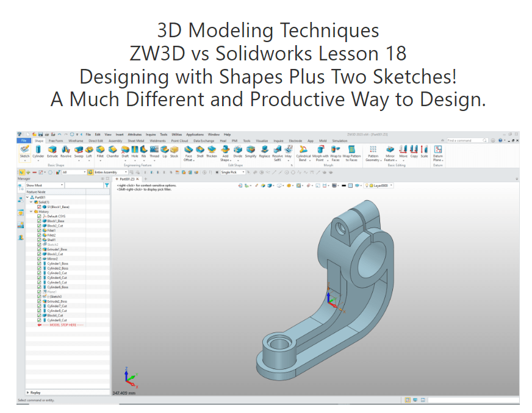Select the Chamfer tool

click(113, 152)
